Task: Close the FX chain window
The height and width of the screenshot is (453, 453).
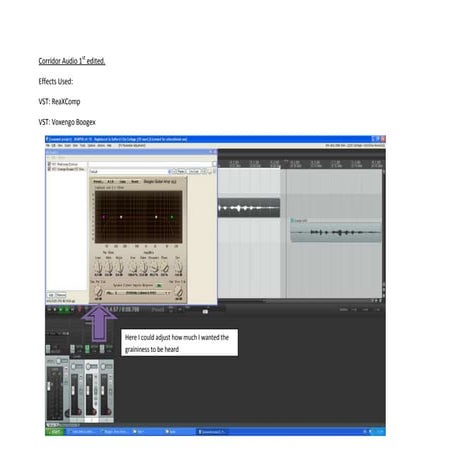Action: click(215, 152)
